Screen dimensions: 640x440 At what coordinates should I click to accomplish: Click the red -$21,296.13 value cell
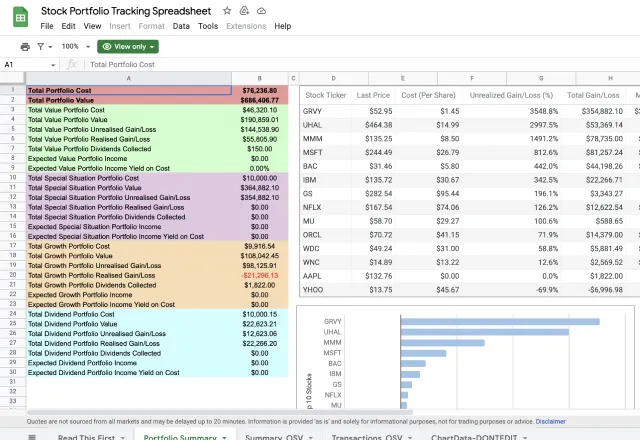260,276
